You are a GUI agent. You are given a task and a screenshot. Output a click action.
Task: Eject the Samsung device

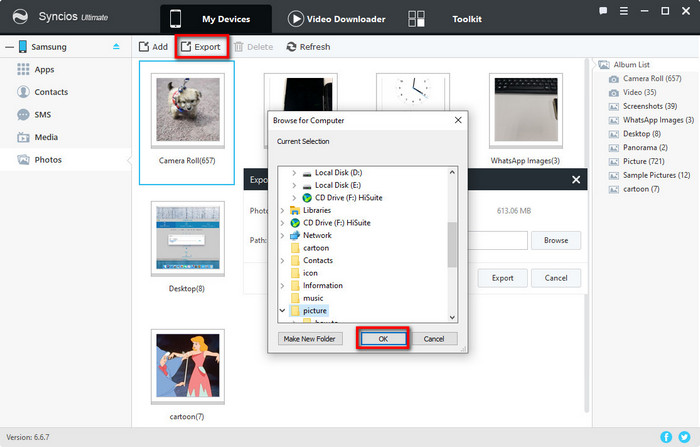coord(117,46)
